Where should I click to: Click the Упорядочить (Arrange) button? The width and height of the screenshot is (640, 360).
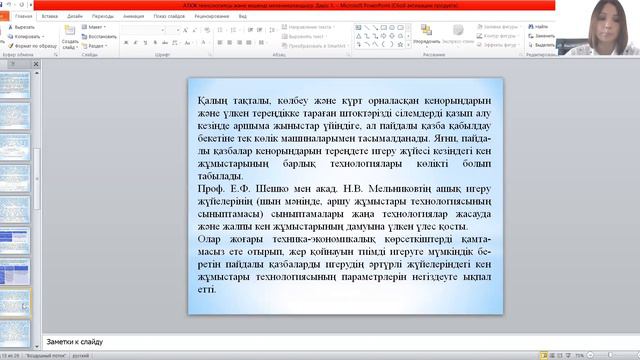427,35
